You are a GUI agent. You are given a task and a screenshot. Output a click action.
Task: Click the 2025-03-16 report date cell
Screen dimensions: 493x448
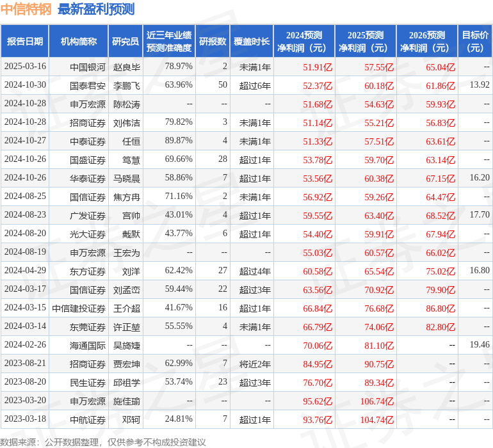[25, 67]
